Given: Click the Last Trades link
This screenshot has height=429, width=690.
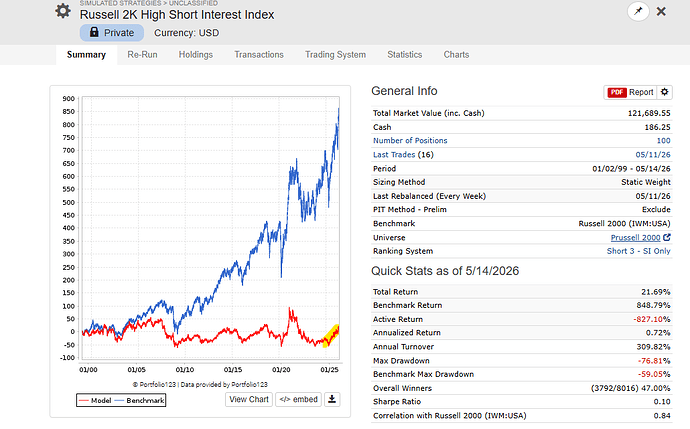Looking at the screenshot, I should click(x=394, y=154).
